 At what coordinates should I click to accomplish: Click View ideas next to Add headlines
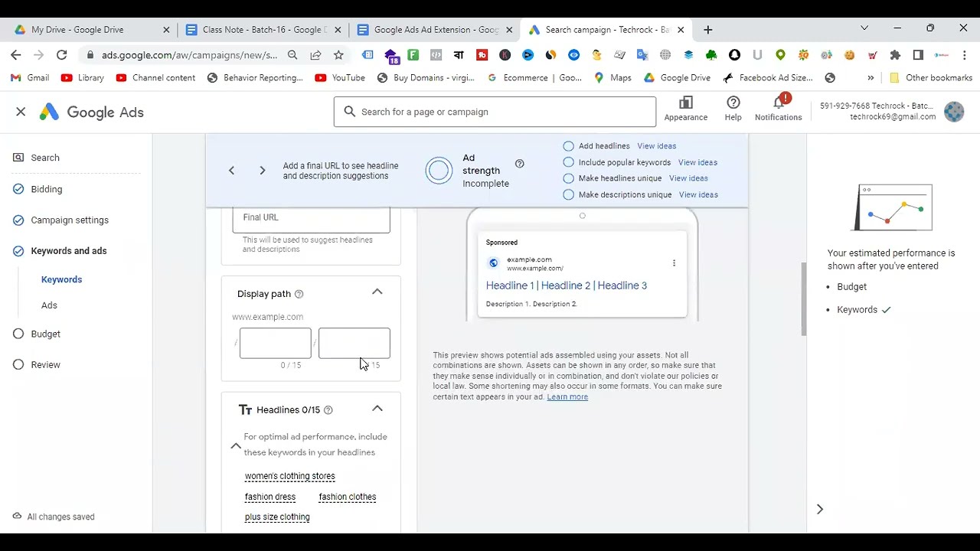[657, 146]
